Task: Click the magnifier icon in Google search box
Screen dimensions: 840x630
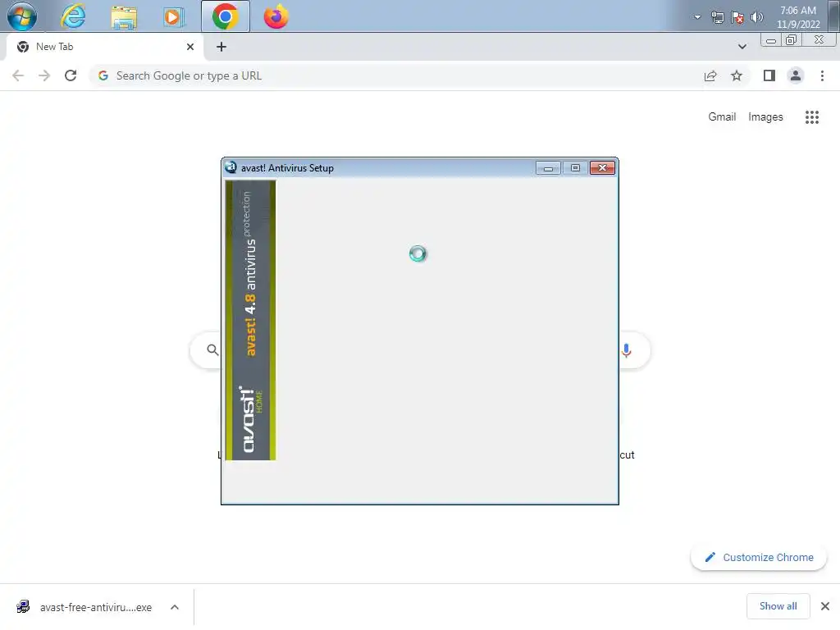Action: [x=212, y=350]
